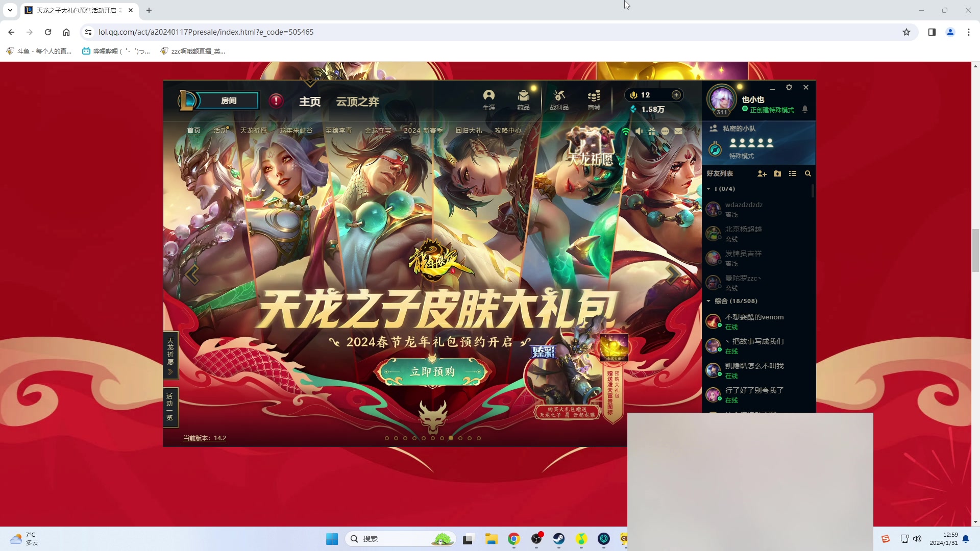Open the 战利品 loot icon
Screen dimensions: 980x551
pos(559,99)
